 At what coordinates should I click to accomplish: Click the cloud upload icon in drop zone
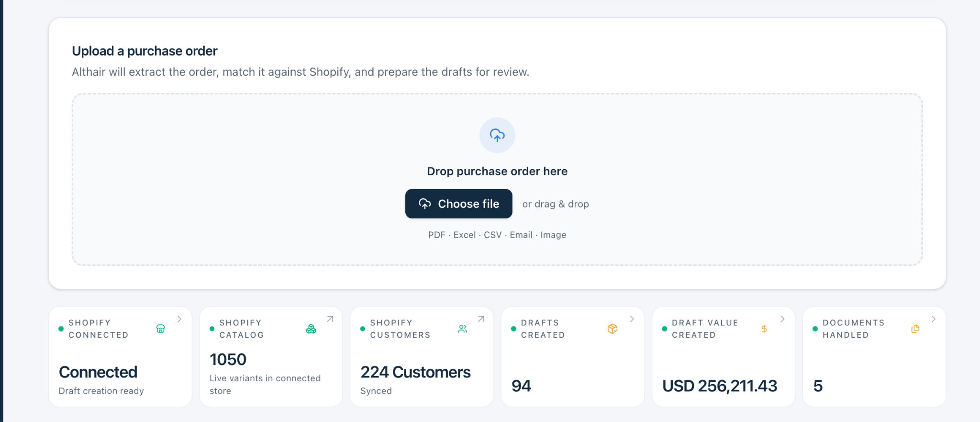[x=497, y=136]
